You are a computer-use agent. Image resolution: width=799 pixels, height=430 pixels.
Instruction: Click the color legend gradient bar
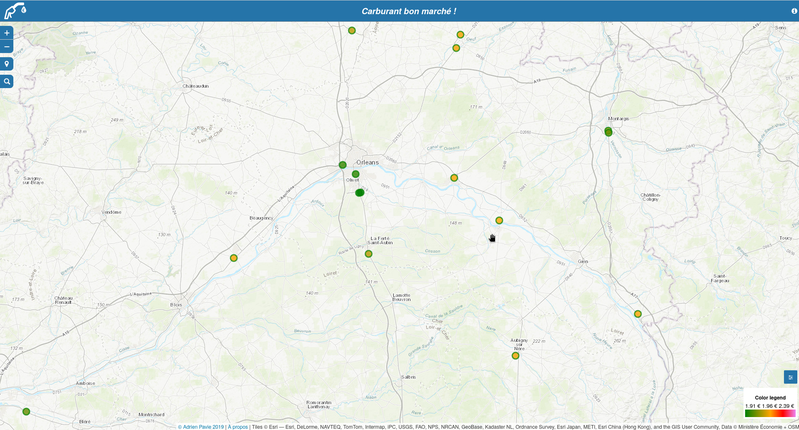pos(770,413)
